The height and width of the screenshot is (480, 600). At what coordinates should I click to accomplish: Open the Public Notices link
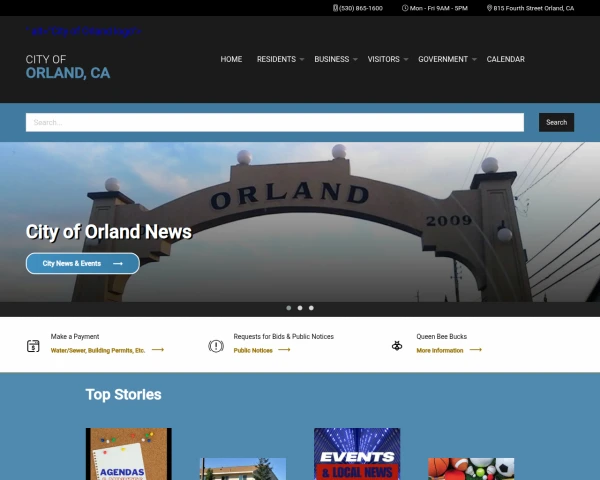coord(253,350)
